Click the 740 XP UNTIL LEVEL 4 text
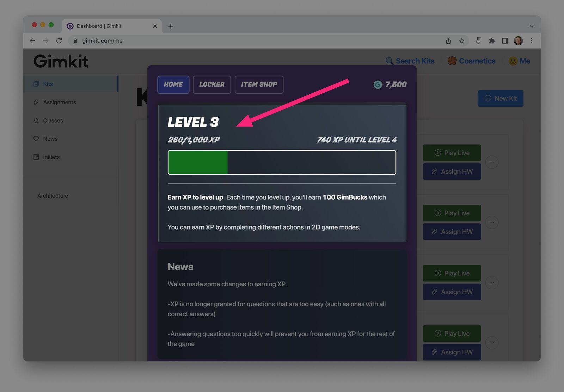Screen dimensions: 564x392 [357, 140]
